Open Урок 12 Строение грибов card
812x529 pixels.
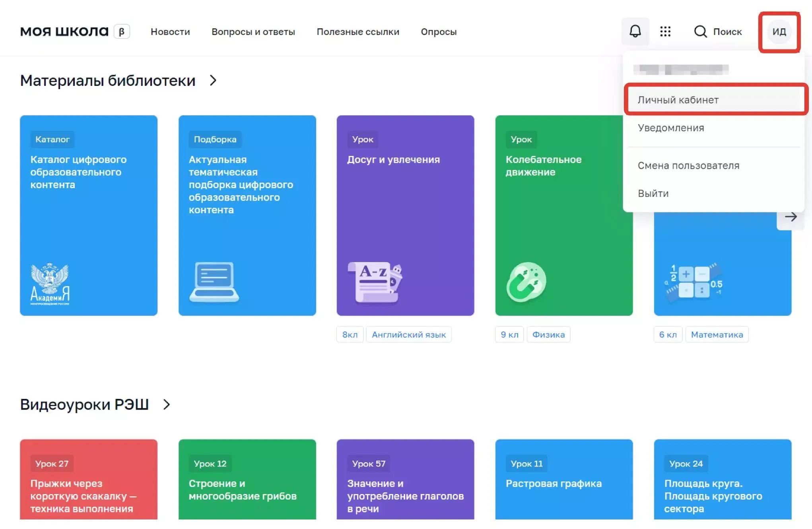(x=247, y=479)
